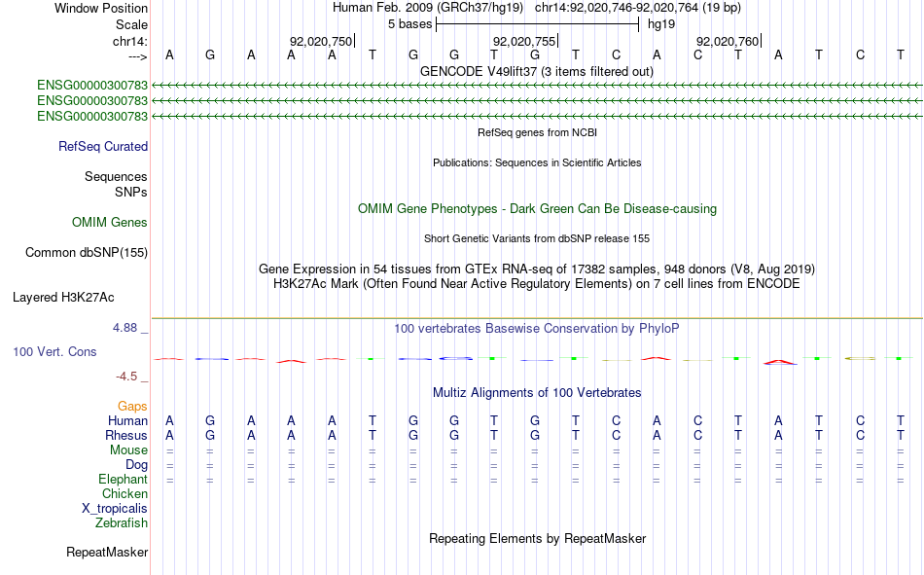Select the Mouse alignment row label
Image resolution: width=924 pixels, height=575 pixels.
coord(128,449)
